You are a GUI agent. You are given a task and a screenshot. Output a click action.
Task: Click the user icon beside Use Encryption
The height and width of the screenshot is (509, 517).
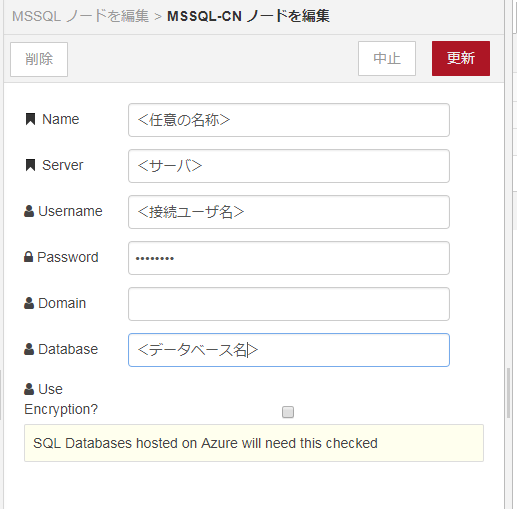coord(29,389)
